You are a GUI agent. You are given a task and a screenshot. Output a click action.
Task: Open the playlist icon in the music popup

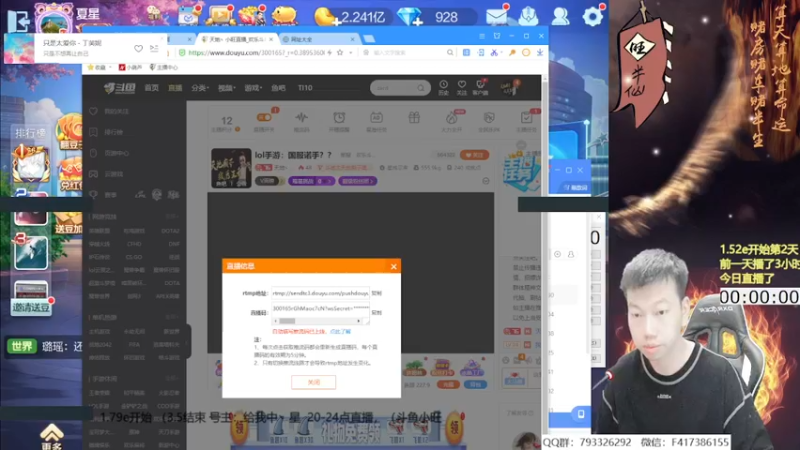tap(154, 48)
